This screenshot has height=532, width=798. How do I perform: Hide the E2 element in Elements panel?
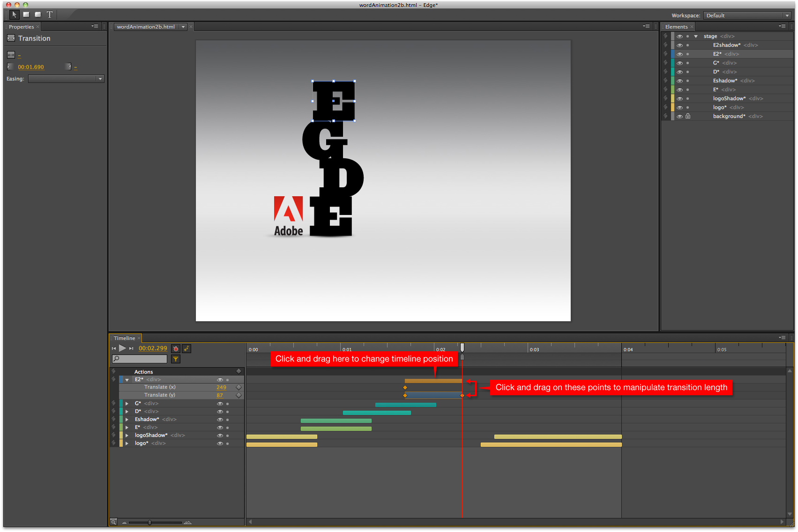pyautogui.click(x=679, y=54)
